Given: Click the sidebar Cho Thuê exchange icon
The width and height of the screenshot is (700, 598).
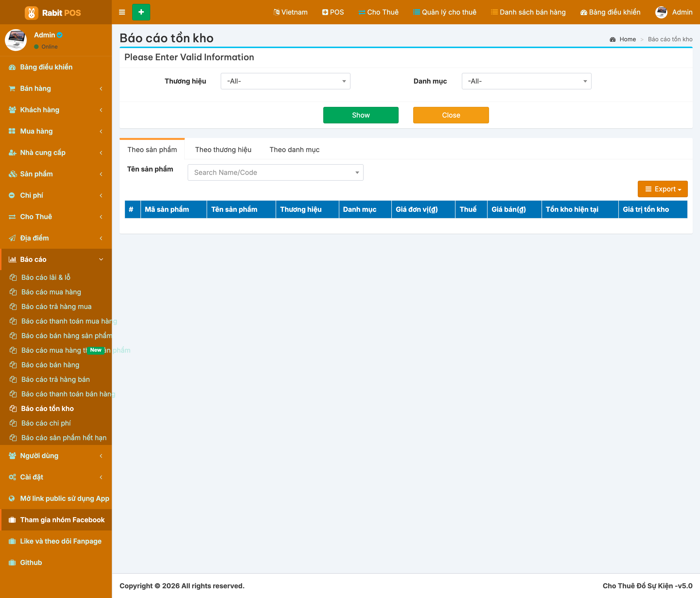Looking at the screenshot, I should click(12, 217).
